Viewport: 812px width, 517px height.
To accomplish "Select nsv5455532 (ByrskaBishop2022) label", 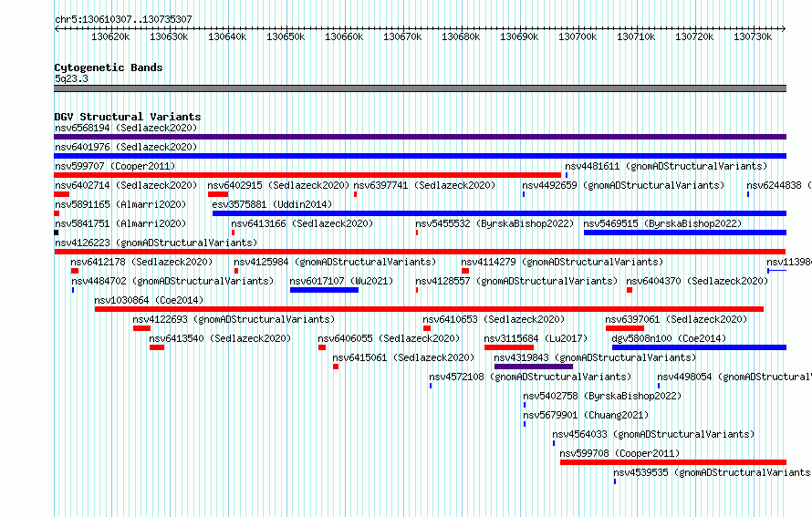I will (x=495, y=223).
